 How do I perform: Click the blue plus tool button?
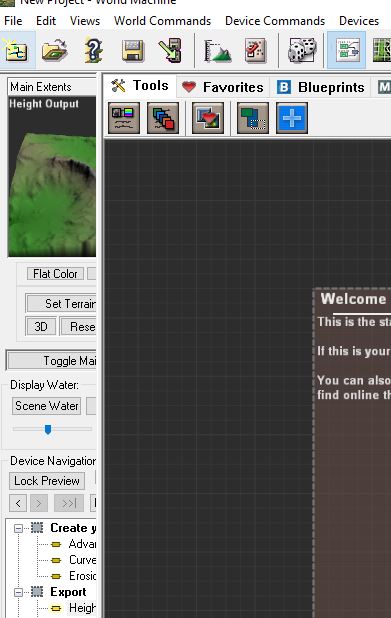coord(292,118)
